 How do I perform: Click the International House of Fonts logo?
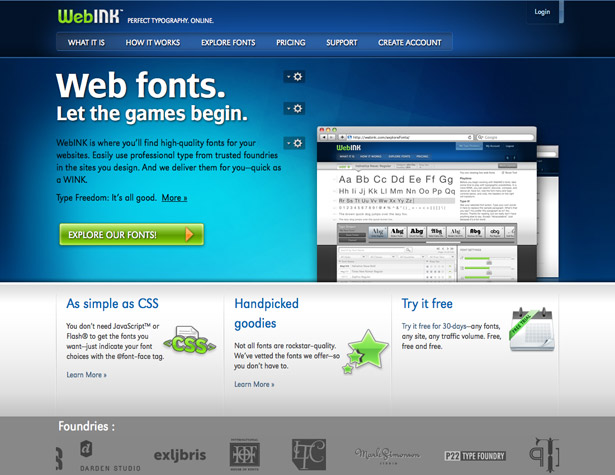244,455
